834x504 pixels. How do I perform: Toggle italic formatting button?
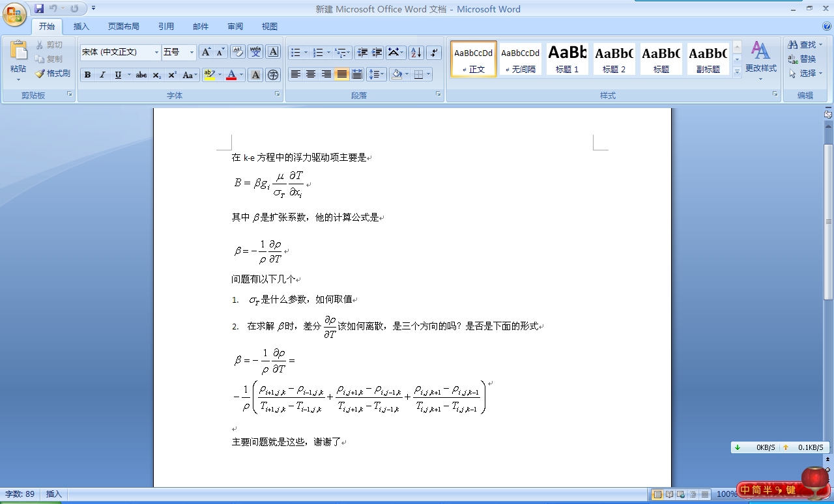pyautogui.click(x=102, y=75)
